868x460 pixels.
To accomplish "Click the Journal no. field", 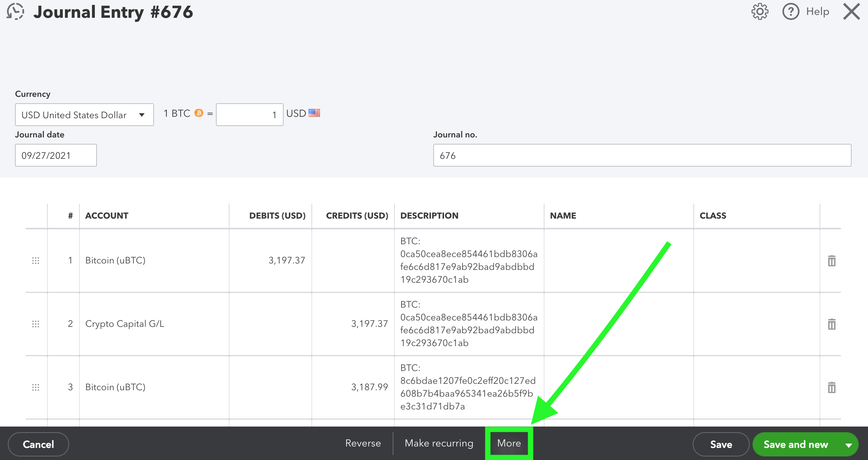I will click(x=642, y=155).
